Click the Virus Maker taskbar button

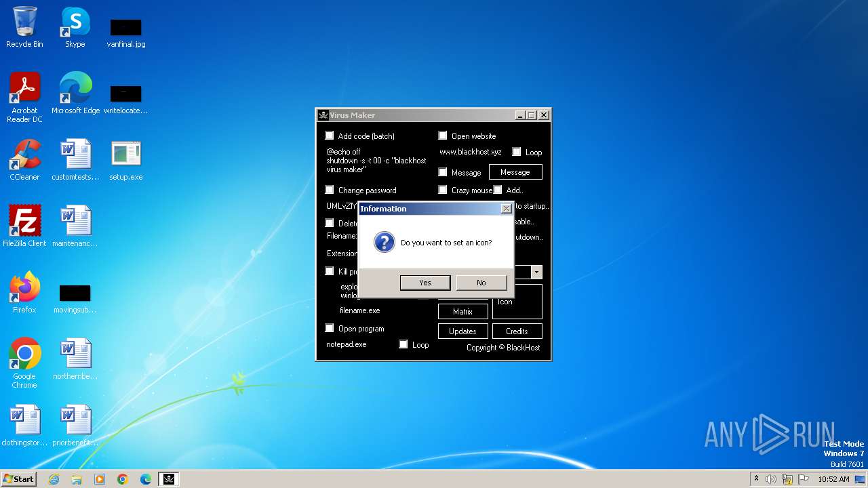pos(169,479)
